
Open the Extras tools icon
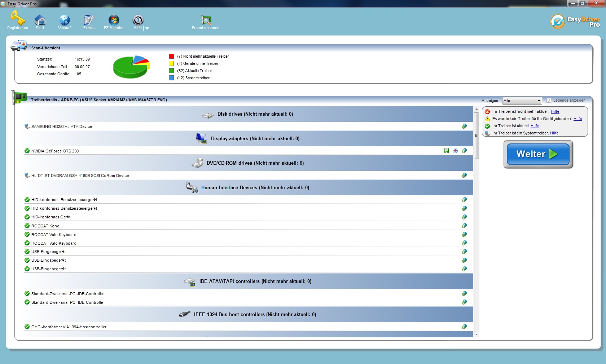[89, 20]
